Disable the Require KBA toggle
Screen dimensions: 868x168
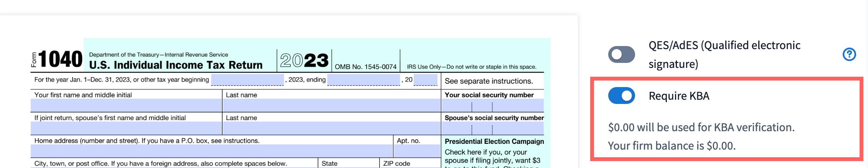point(621,96)
